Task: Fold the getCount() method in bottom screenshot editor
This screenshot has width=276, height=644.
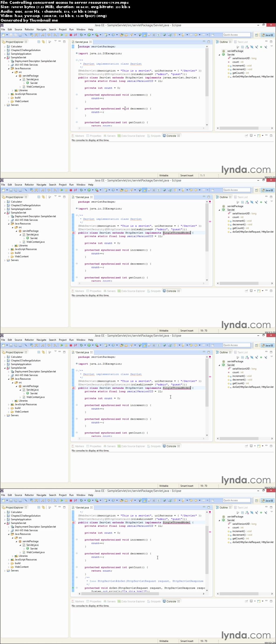Action: point(77,567)
